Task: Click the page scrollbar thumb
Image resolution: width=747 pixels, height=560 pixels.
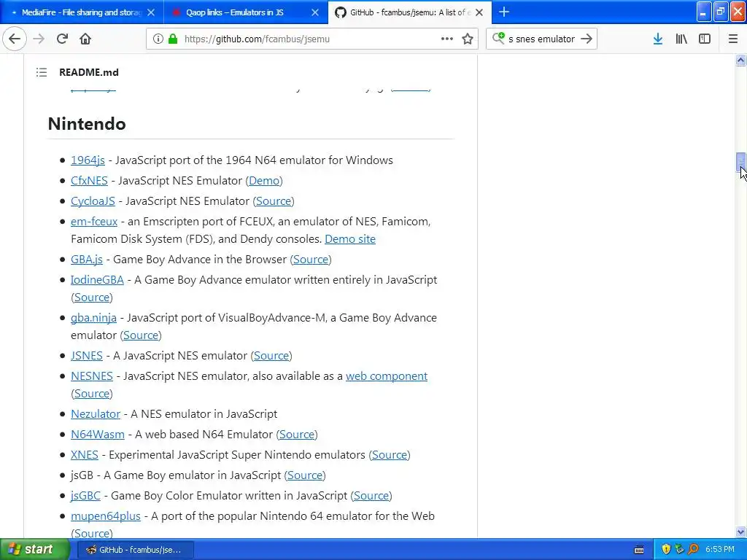Action: click(x=740, y=163)
